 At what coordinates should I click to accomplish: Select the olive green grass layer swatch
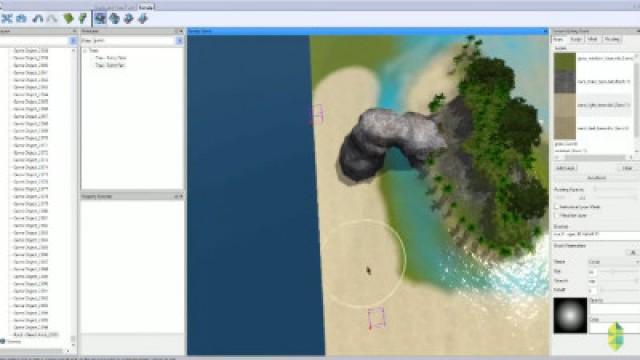(565, 61)
